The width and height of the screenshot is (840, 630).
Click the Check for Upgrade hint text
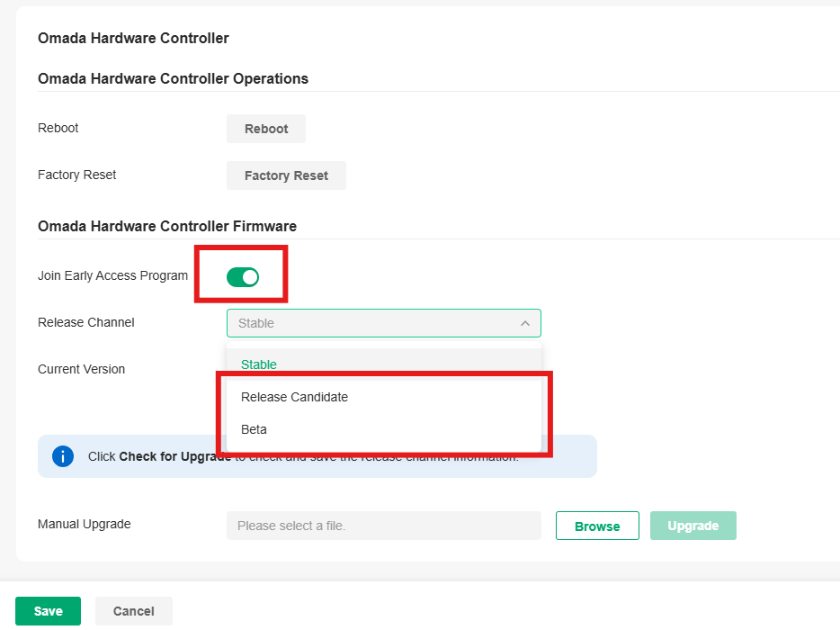(x=303, y=456)
